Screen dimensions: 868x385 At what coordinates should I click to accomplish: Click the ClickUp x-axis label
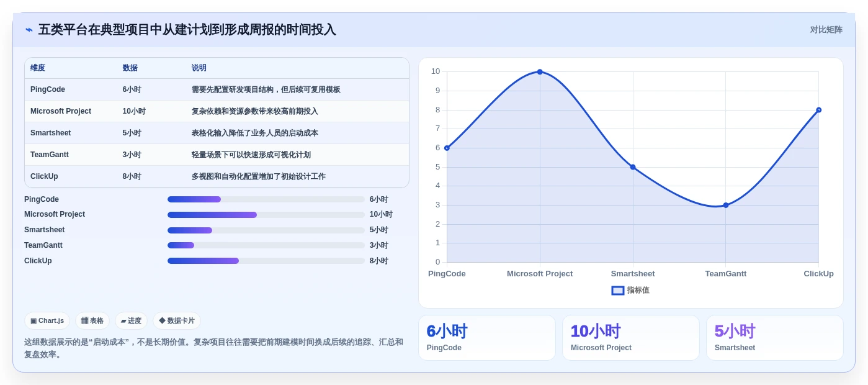pos(818,274)
